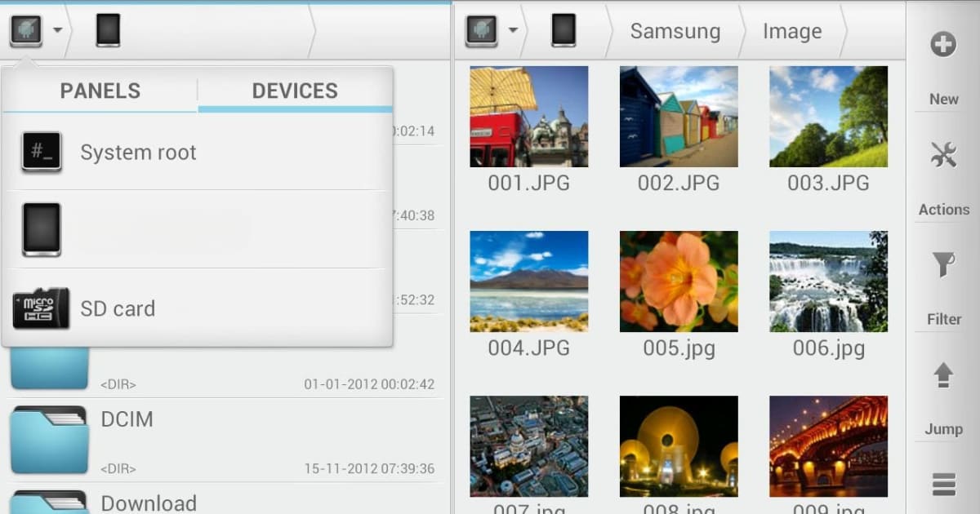Navigate to the Samsung breadcrumb
Viewport: 980px width, 514px height.
click(675, 31)
